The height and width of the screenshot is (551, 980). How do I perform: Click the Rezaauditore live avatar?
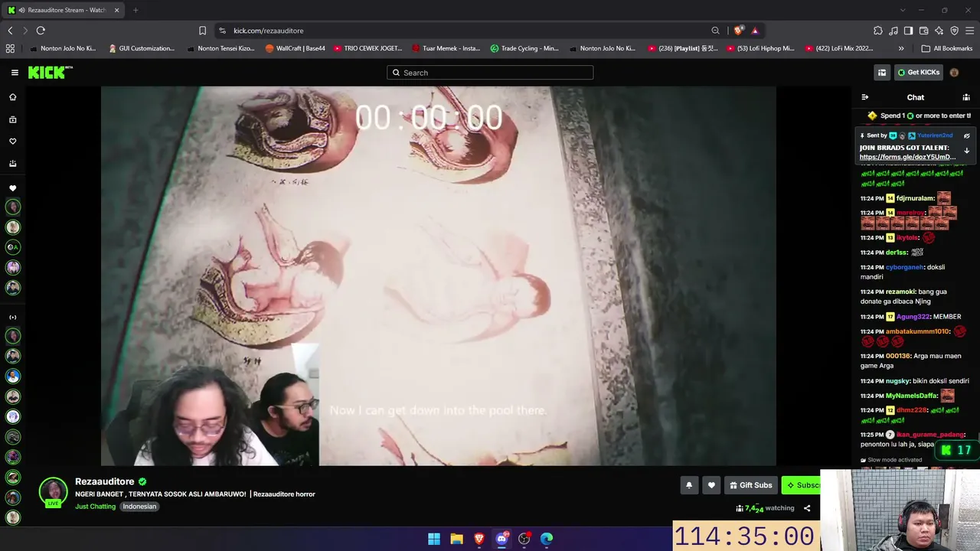click(53, 491)
